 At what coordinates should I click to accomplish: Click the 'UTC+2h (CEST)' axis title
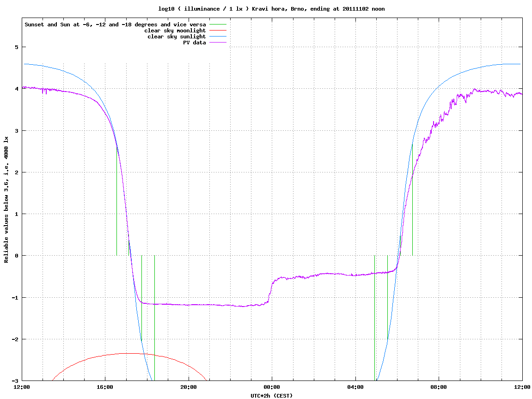271,396
